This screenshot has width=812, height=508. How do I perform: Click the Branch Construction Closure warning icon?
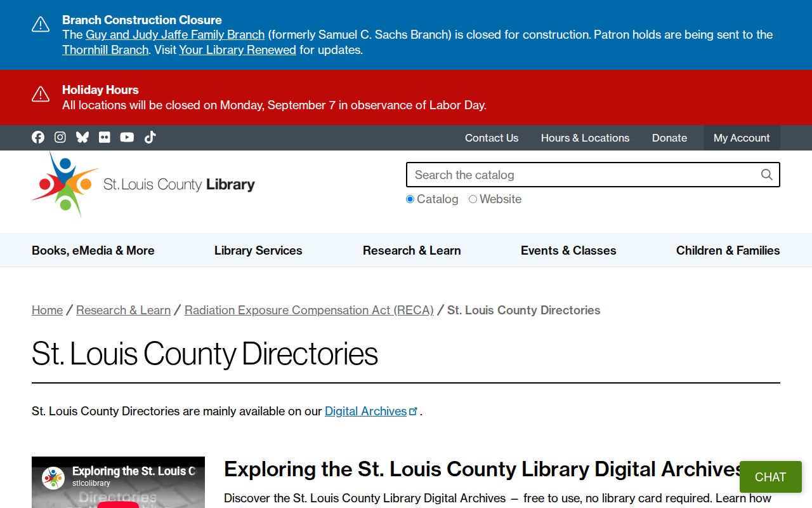point(41,25)
